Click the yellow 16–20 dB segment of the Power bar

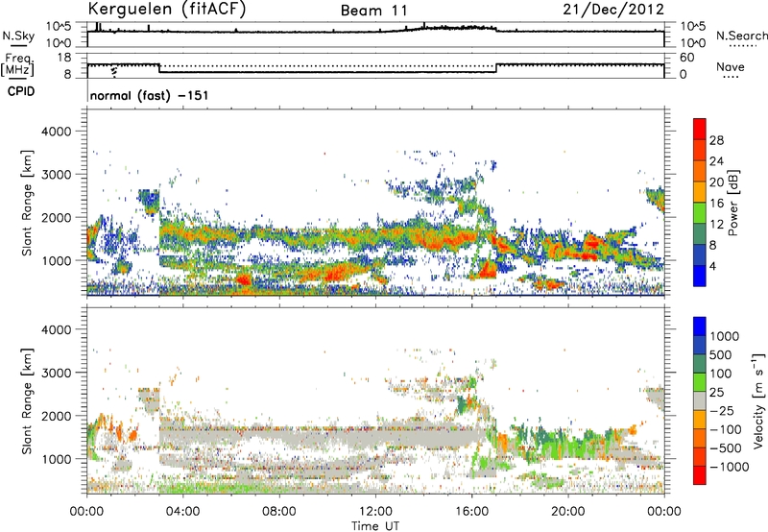click(x=700, y=191)
